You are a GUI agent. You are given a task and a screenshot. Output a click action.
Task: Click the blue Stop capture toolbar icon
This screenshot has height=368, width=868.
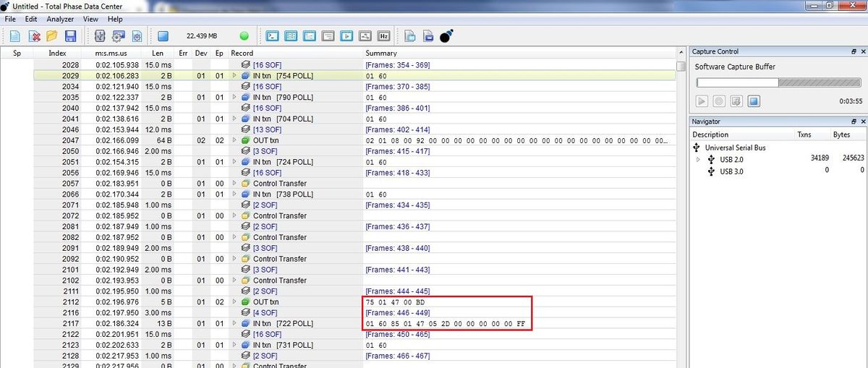pos(163,35)
